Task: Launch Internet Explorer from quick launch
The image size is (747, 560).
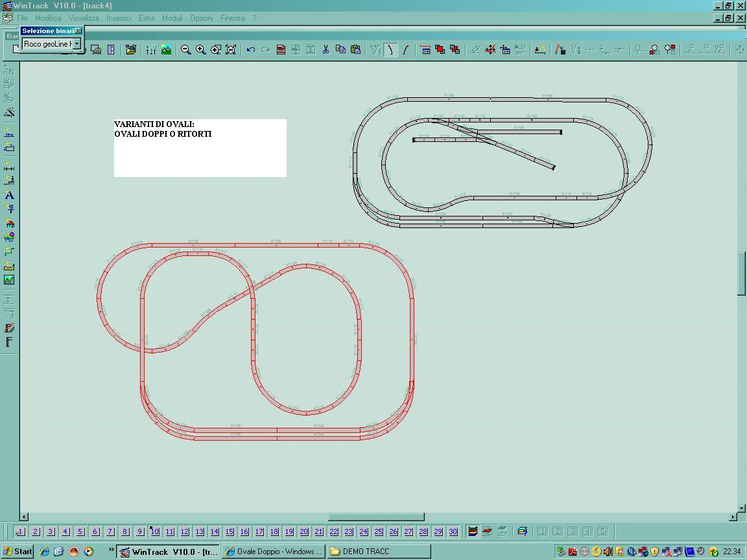Action: 45,552
